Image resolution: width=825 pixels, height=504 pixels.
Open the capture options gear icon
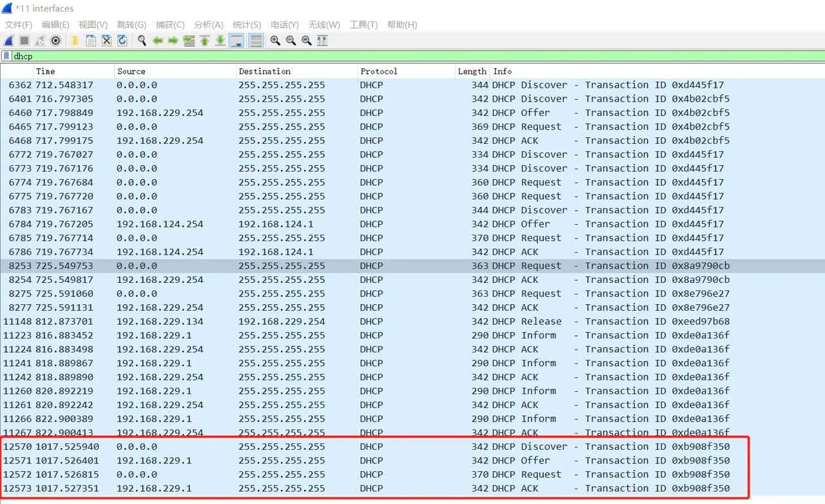point(55,41)
